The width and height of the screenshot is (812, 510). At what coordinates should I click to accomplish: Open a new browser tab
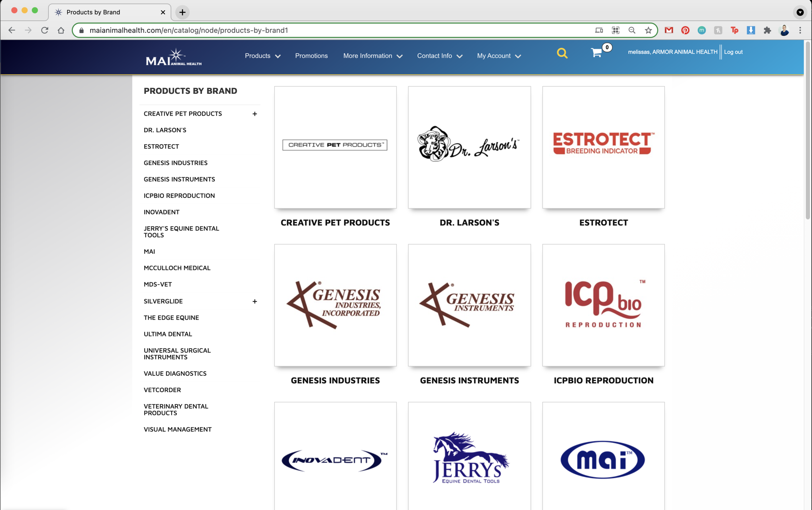tap(183, 12)
